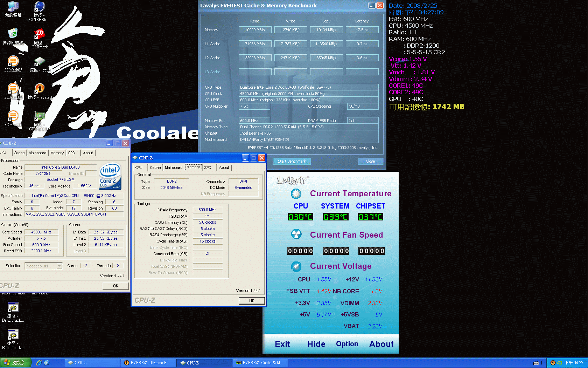Click Exit in the LANParty monitor

tap(282, 344)
